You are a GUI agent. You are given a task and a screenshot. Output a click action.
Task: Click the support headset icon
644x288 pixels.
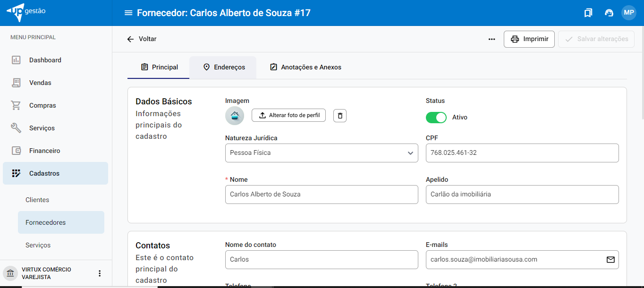(609, 13)
